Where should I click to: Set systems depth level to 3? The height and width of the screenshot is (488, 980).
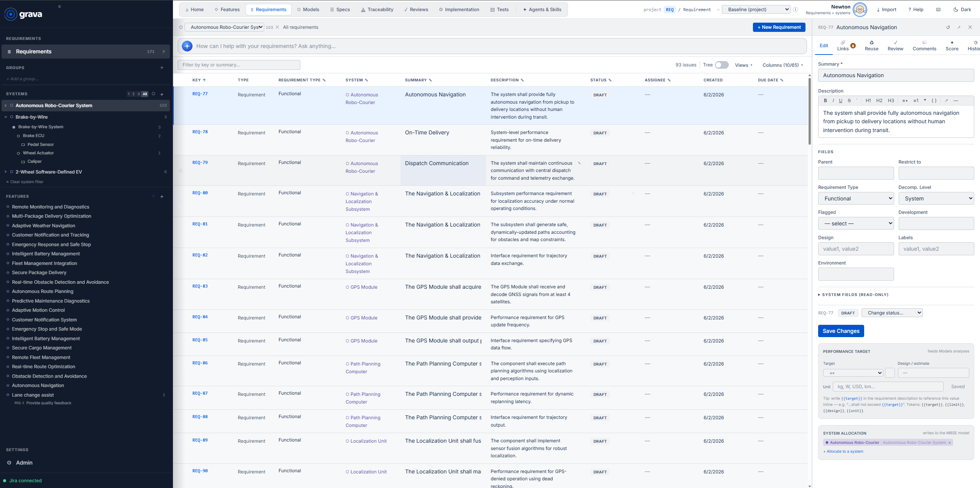(x=138, y=94)
